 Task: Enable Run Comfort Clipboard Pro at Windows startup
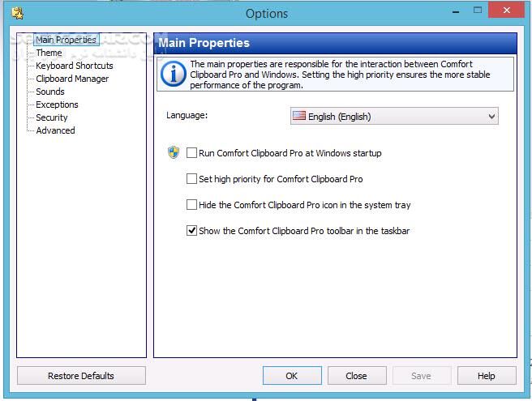191,153
